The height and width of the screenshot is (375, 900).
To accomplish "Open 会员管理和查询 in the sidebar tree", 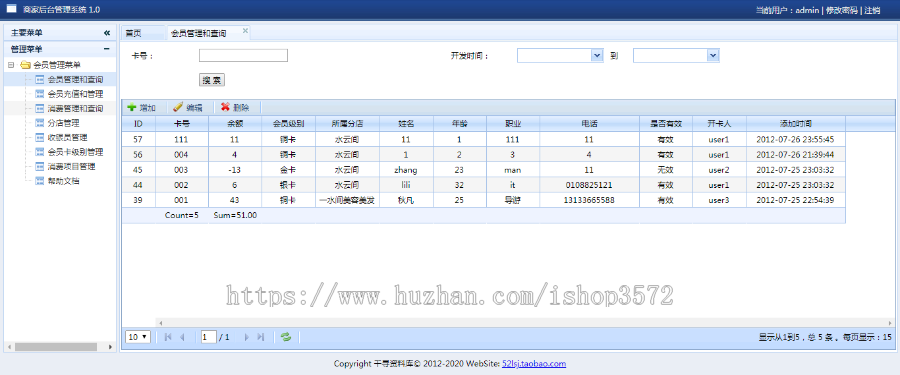I will pyautogui.click(x=75, y=79).
